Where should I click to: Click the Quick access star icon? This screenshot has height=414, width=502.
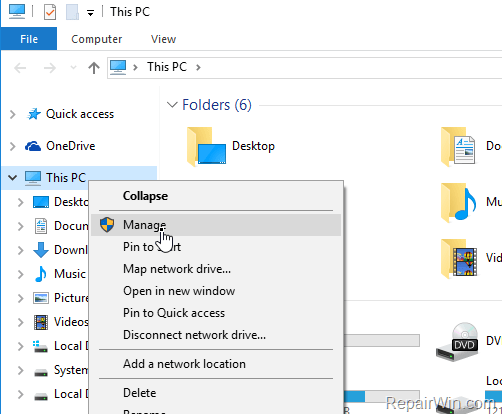pos(34,114)
